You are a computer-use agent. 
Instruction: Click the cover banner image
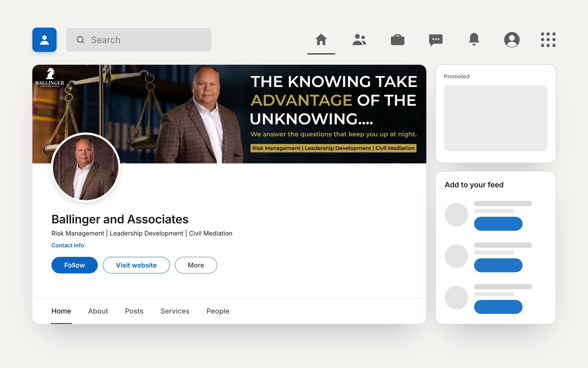pos(229,114)
